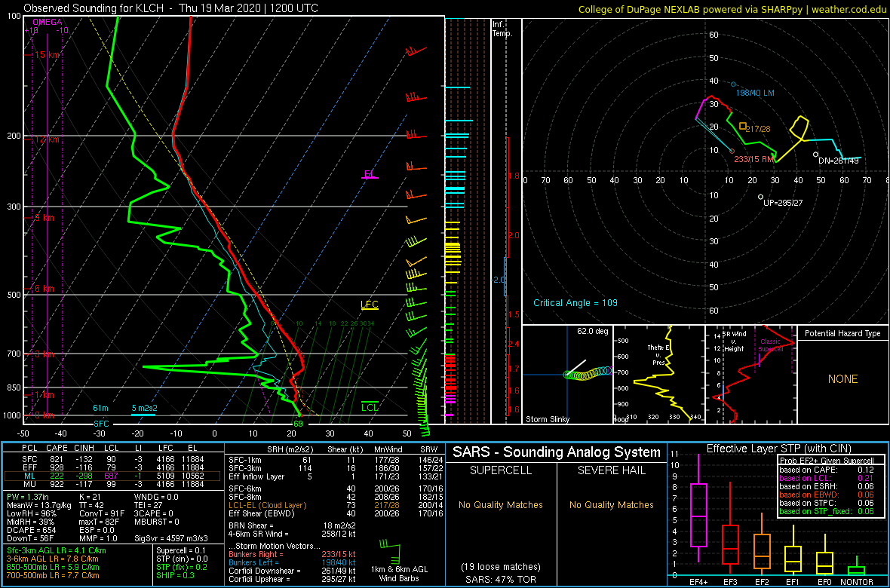Screen dimensions: 890x588
Task: Click No Quality Matches under SUPERCELL
Action: click(501, 504)
